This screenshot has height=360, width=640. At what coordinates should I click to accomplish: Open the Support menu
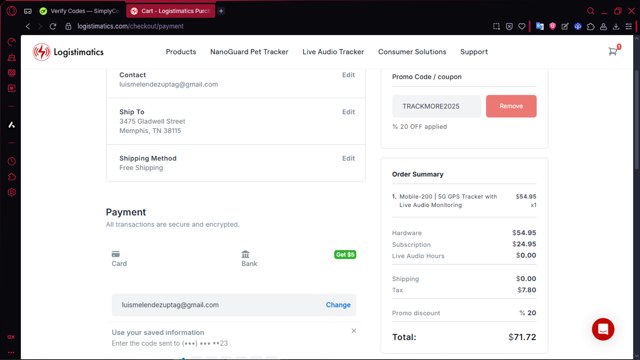click(x=474, y=52)
